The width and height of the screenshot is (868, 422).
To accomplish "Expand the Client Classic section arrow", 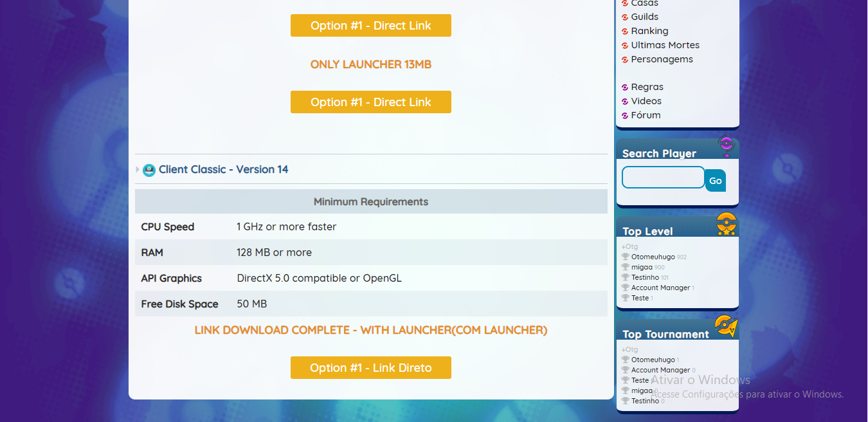I will click(x=138, y=170).
